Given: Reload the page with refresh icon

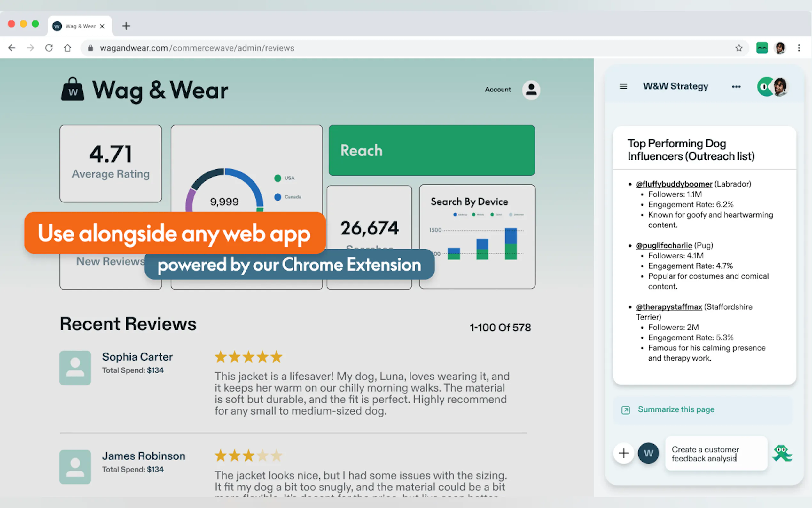Looking at the screenshot, I should (49, 48).
